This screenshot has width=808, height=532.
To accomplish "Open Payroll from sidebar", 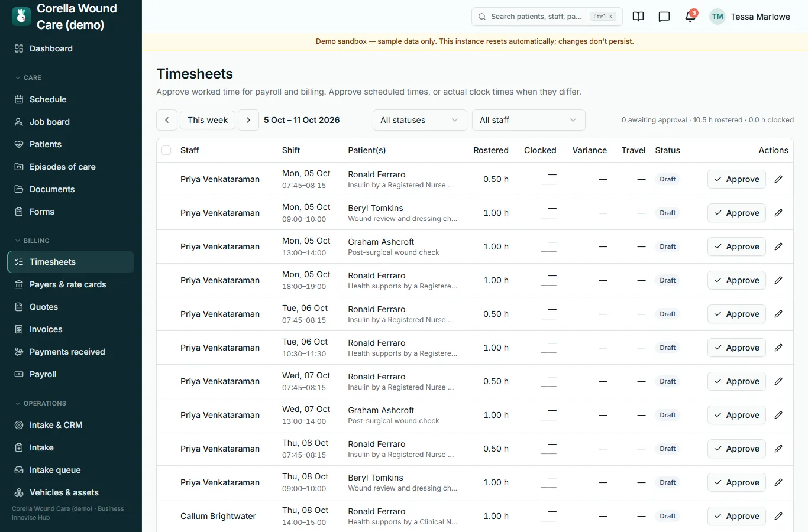I will pos(71,374).
